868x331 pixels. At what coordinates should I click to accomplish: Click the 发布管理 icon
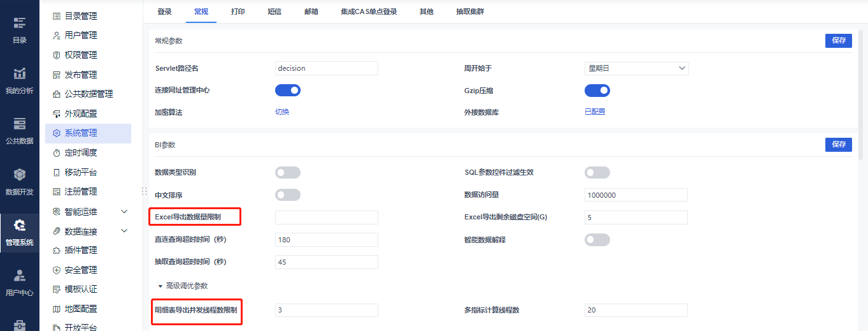(x=57, y=75)
